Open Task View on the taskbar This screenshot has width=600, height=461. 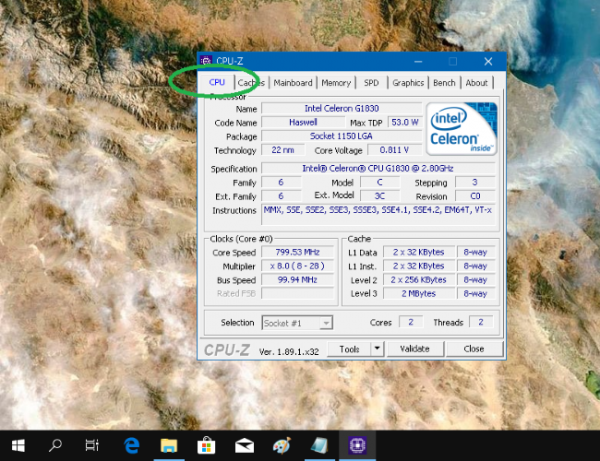click(x=92, y=445)
